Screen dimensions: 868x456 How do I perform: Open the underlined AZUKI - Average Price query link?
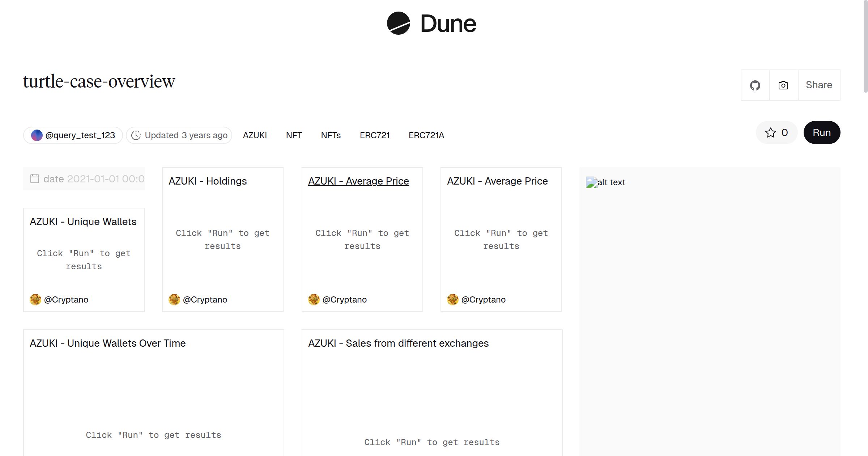tap(359, 181)
